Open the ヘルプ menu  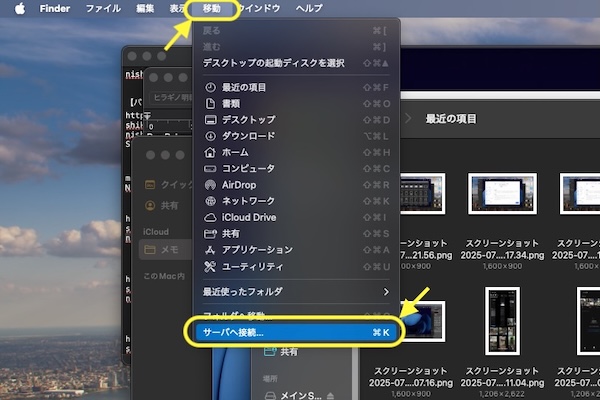309,8
